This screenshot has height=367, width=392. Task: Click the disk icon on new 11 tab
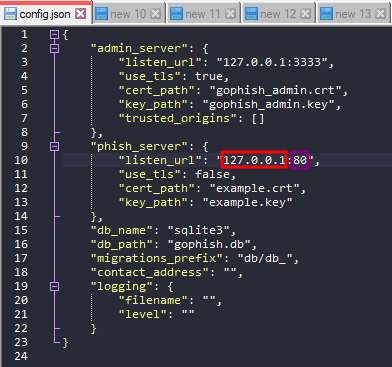tap(176, 14)
